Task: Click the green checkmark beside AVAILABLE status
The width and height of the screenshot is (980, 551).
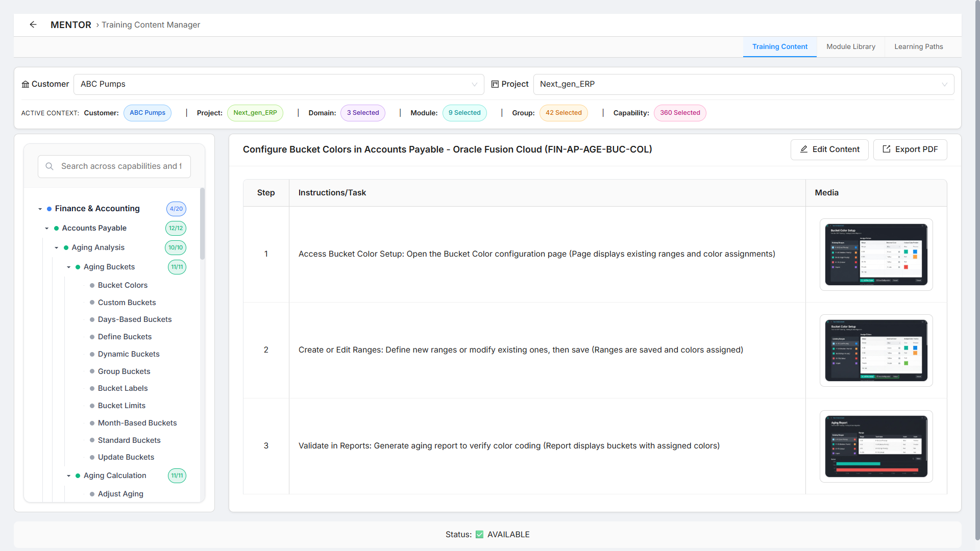Action: [x=479, y=534]
